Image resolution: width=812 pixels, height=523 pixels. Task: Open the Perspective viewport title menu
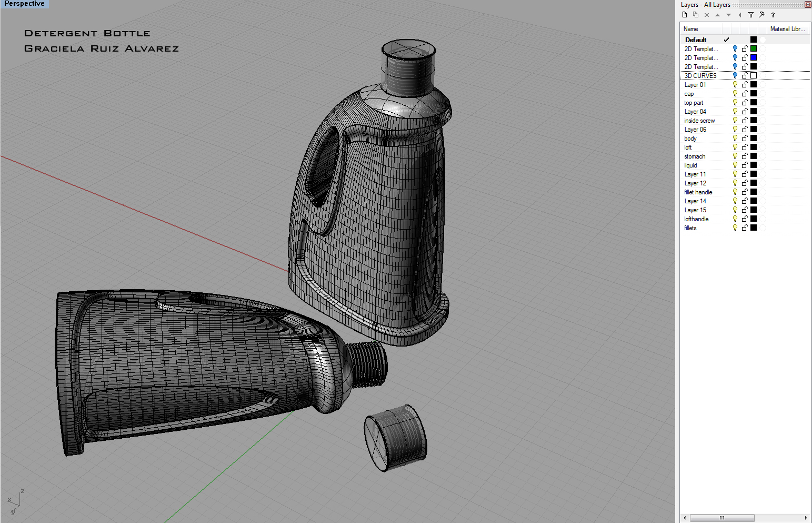click(25, 4)
